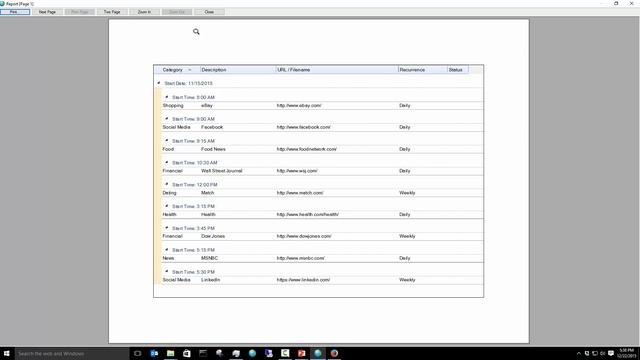Click the Dow Jones description cell
The image size is (640, 360).
coord(213,236)
